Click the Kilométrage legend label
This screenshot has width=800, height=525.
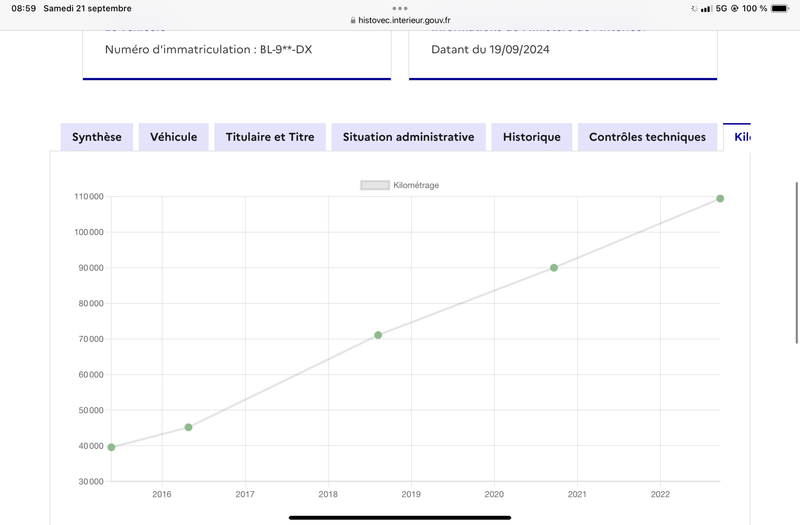coord(416,185)
